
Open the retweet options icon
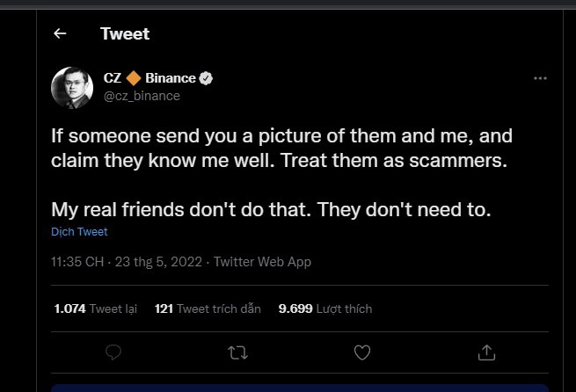(237, 352)
